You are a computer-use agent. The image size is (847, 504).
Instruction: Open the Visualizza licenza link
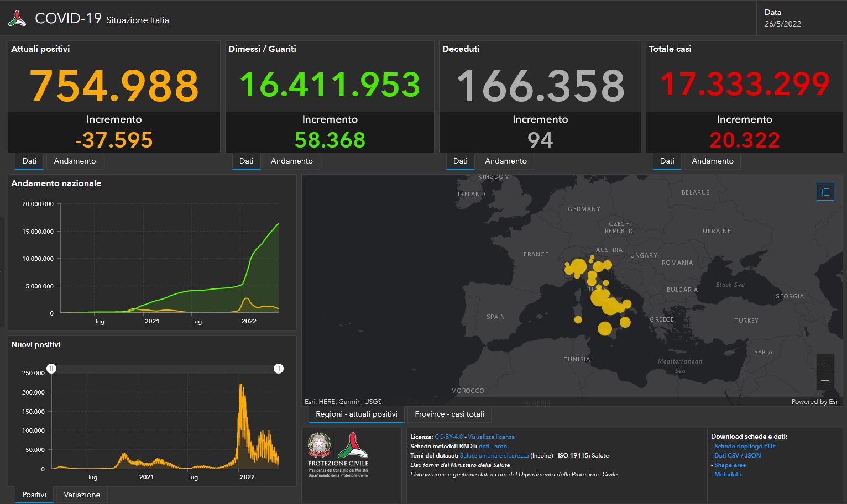491,437
